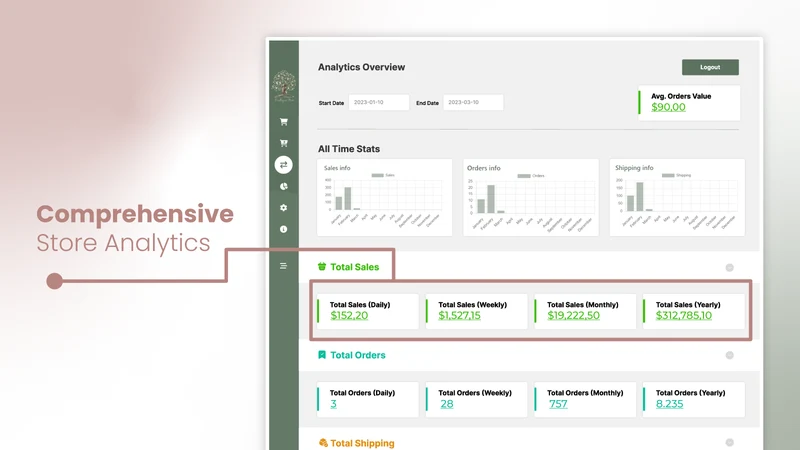Edit the Start Date field
Image resolution: width=800 pixels, height=450 pixels.
pyautogui.click(x=379, y=102)
